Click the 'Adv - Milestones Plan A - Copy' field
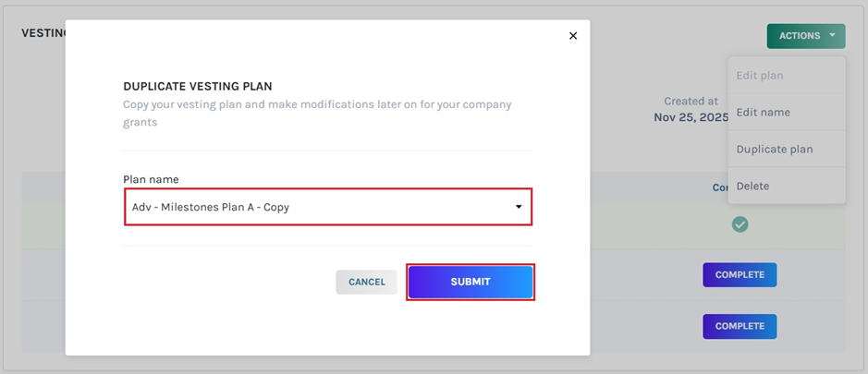 coord(314,207)
